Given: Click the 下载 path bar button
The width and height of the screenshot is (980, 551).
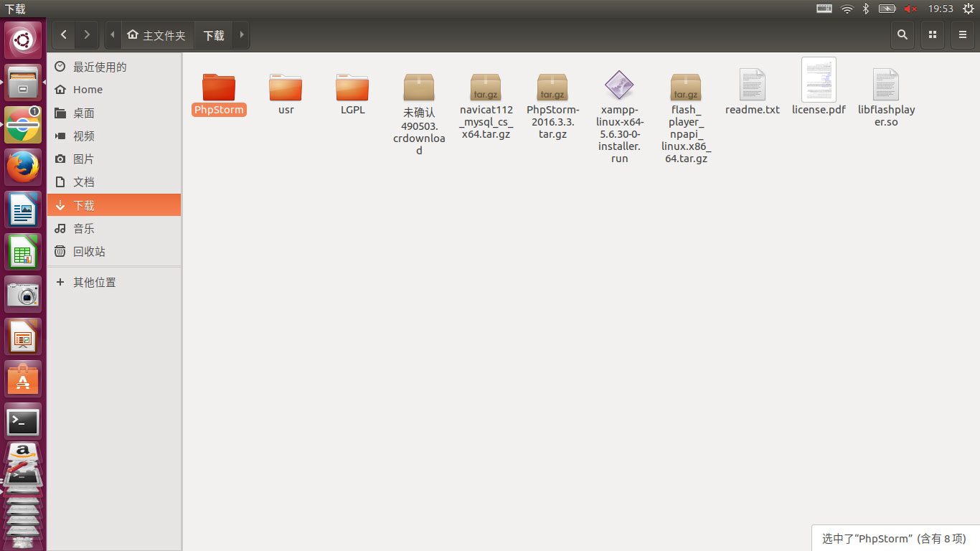Looking at the screenshot, I should [214, 35].
